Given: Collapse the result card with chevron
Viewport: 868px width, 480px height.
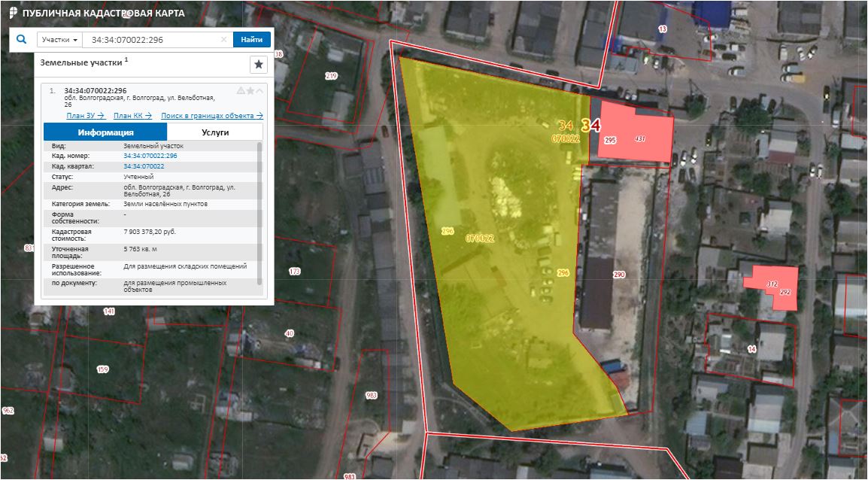Looking at the screenshot, I should [x=260, y=91].
